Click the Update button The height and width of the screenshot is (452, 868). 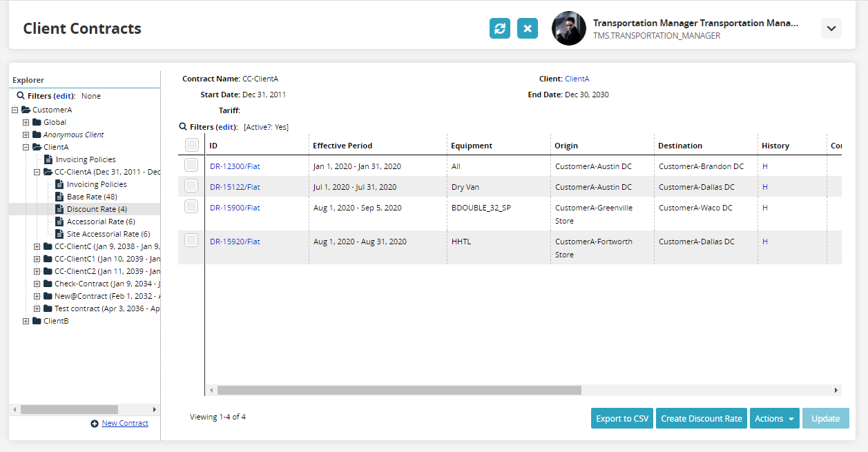[826, 418]
